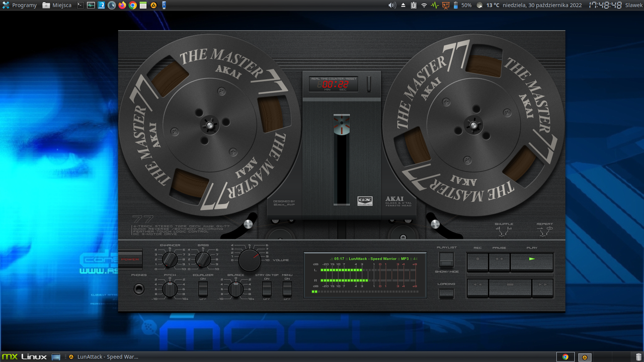Click the green system load monitor icon
644x362 pixels.
point(435,5)
